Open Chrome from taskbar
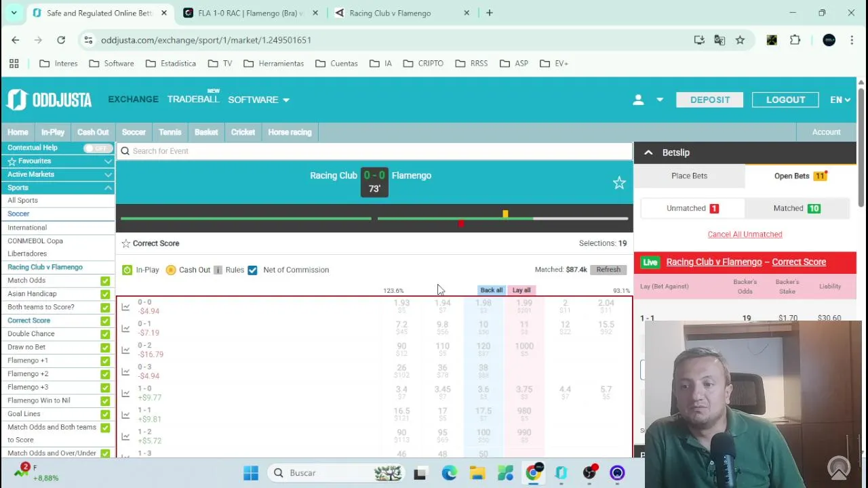 (x=534, y=473)
